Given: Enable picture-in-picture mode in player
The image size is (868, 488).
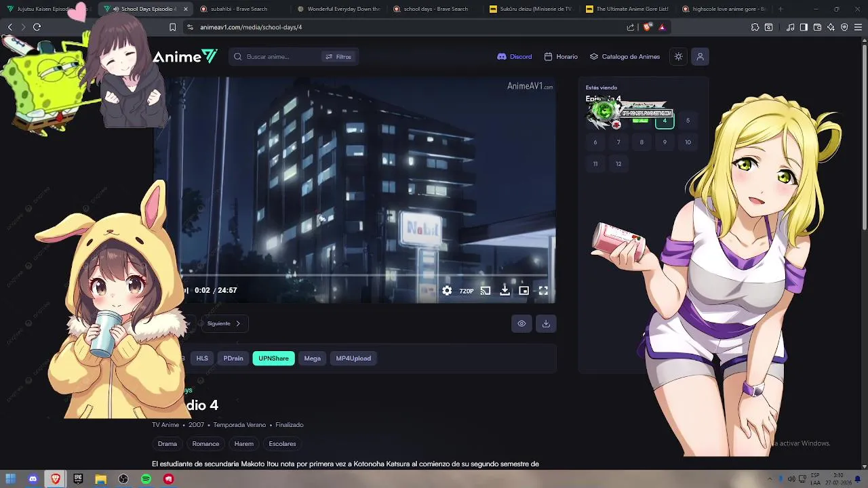Looking at the screenshot, I should click(x=524, y=290).
